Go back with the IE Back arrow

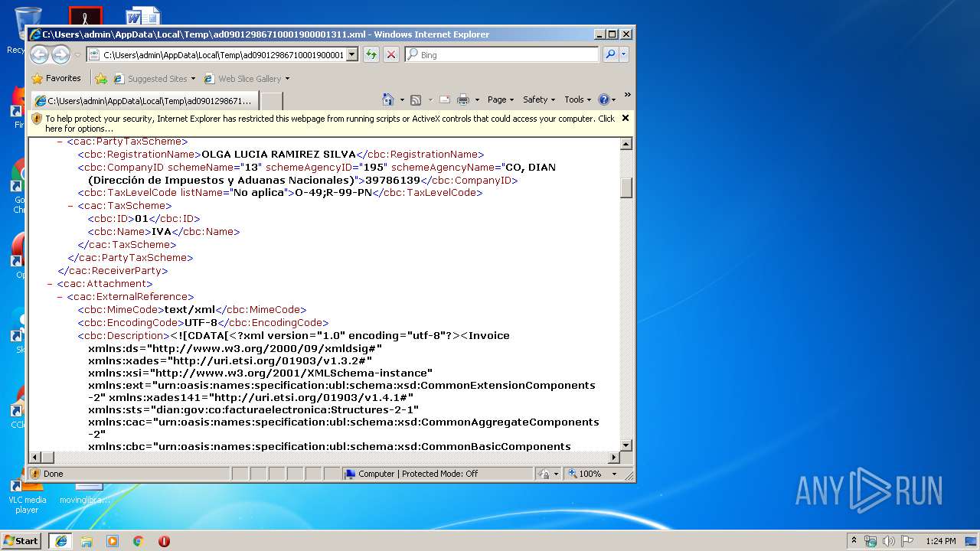40,54
